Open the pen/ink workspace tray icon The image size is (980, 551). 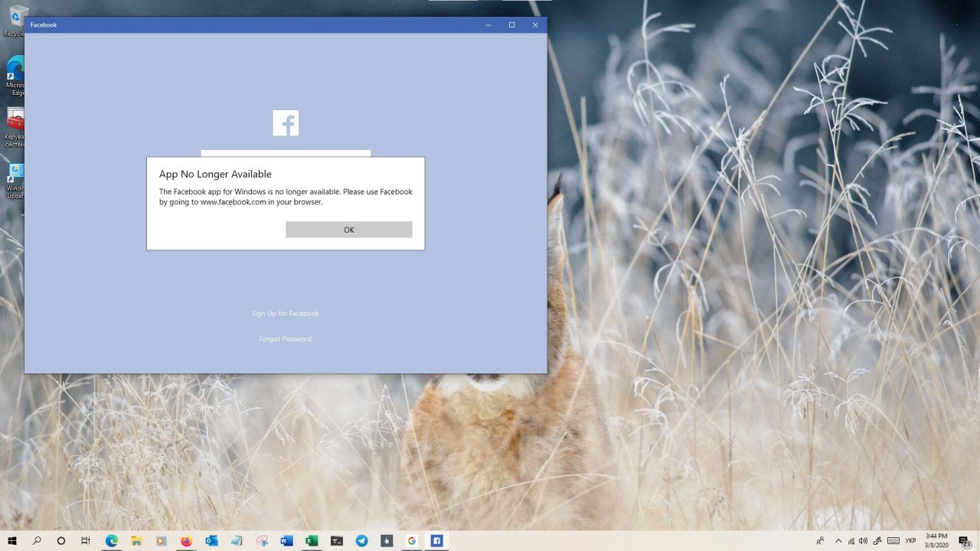(x=877, y=540)
